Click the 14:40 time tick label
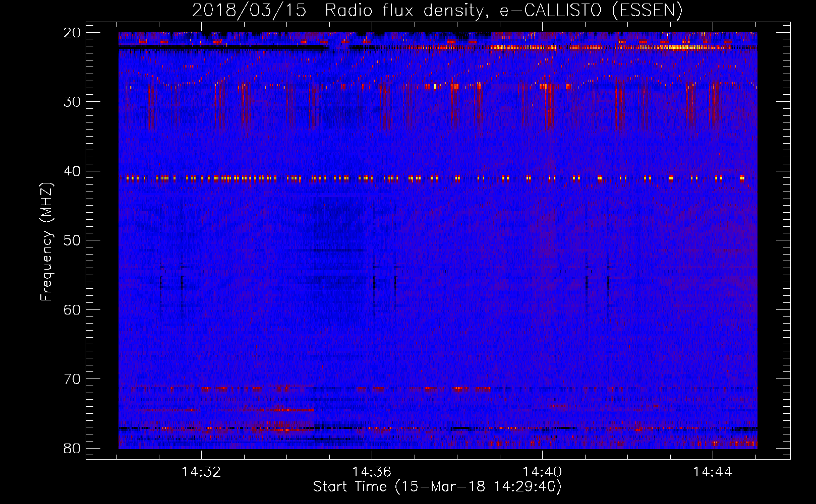 tap(542, 472)
